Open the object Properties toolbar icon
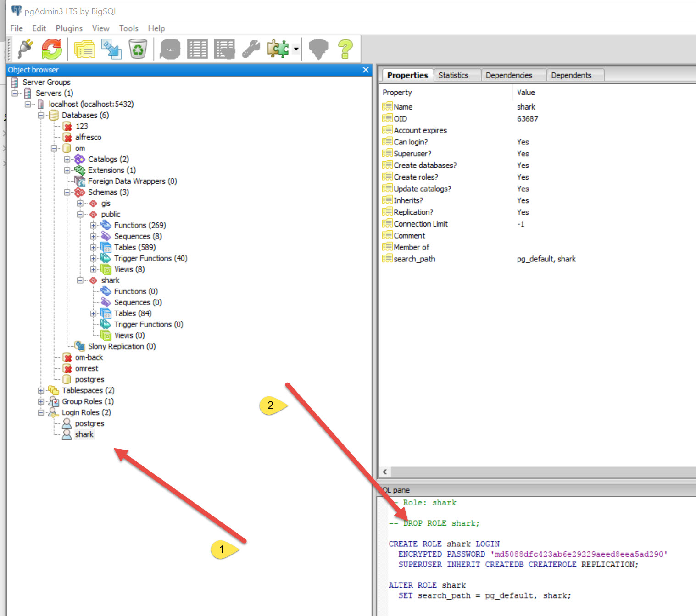 (84, 49)
